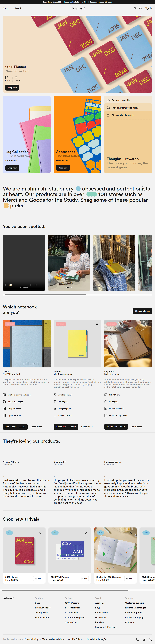Open the Instagram icon in footer
This screenshot has height=644, width=155.
pos(144,639)
